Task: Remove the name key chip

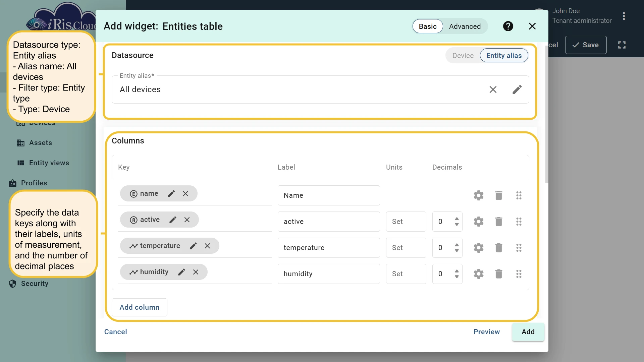Action: (185, 193)
